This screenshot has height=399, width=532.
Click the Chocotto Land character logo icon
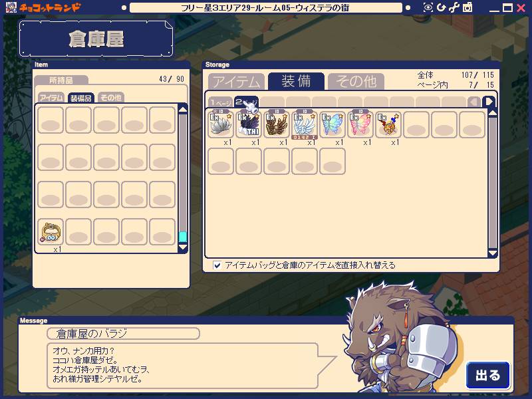coord(11,7)
